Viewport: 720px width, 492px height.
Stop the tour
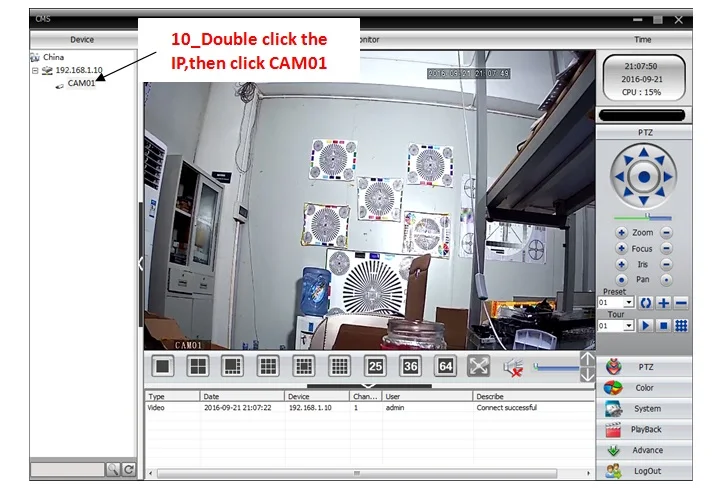664,326
